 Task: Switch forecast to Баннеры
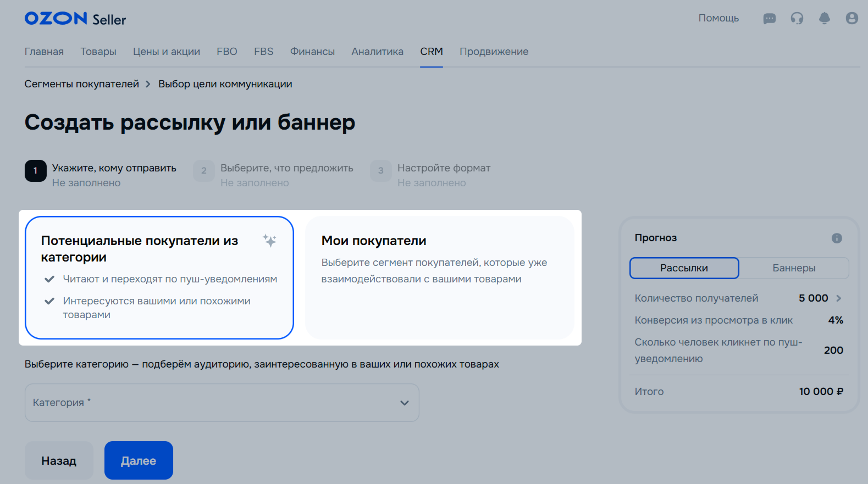pos(793,268)
